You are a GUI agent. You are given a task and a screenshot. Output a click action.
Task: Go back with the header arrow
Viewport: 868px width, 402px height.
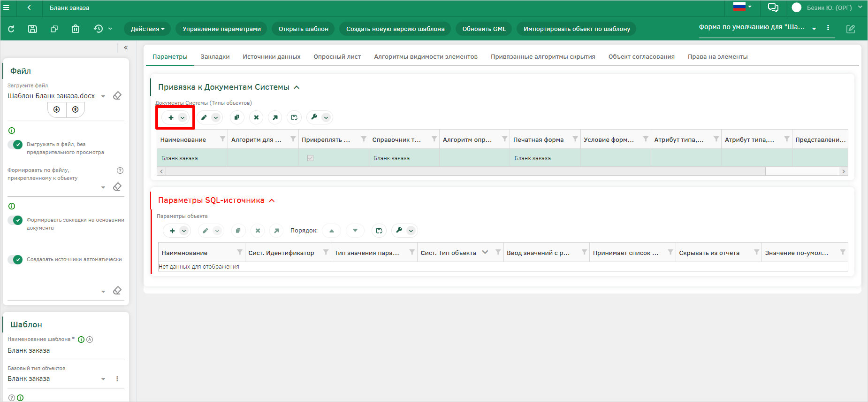click(29, 8)
